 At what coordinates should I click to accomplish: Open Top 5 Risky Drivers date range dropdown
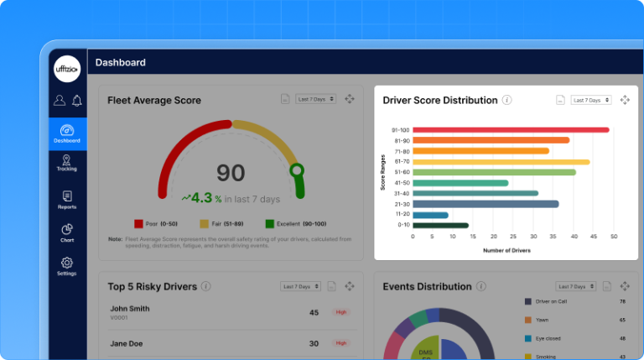pyautogui.click(x=301, y=286)
